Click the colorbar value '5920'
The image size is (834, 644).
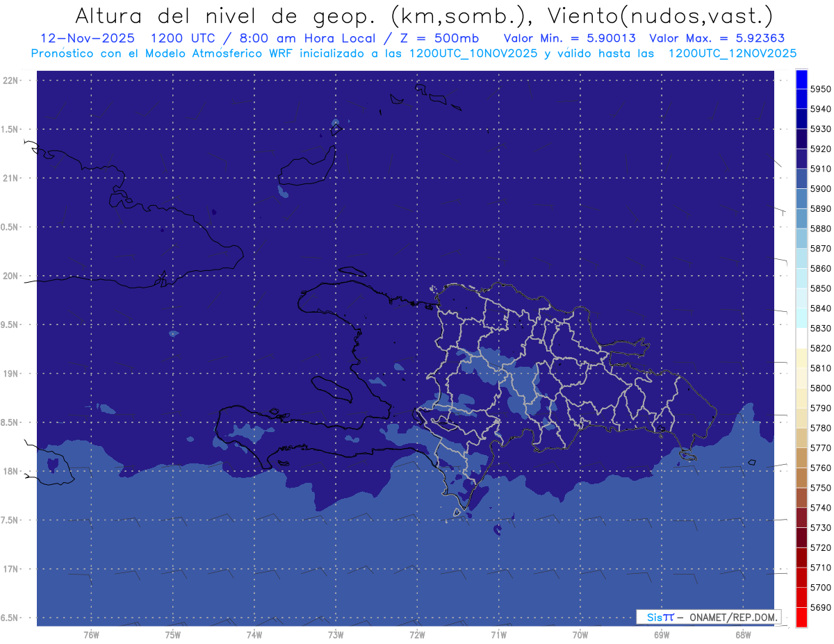821,149
